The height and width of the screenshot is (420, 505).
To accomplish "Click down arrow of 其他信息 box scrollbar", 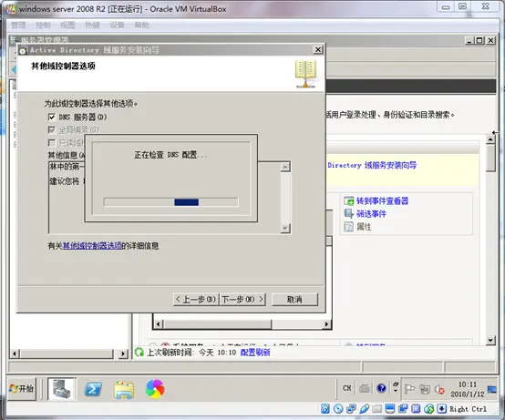I will click(x=285, y=228).
